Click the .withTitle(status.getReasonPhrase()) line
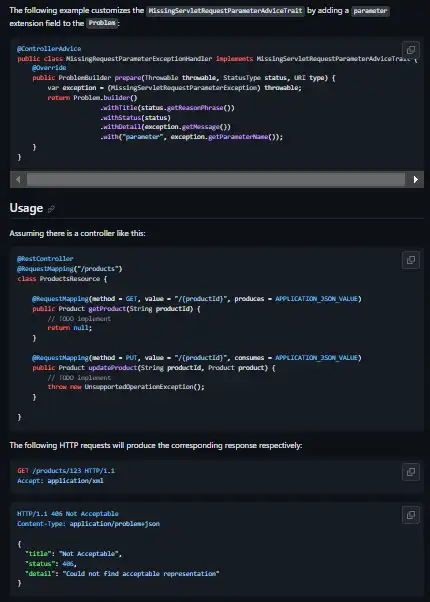This screenshot has height=602, width=430. point(167,108)
